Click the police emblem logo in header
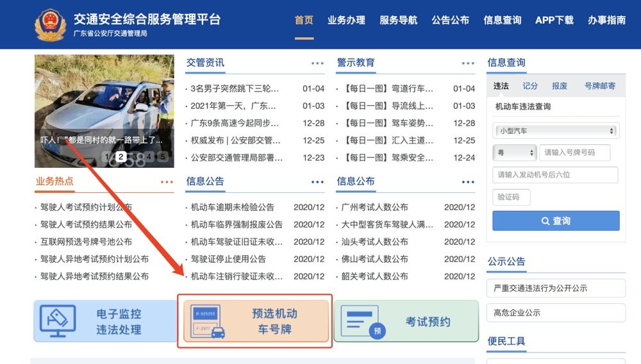 50,25
